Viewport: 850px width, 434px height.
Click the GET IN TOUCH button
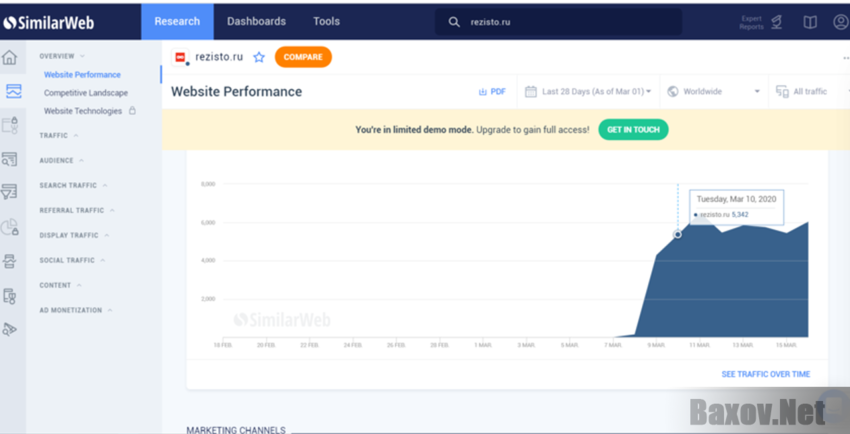point(633,130)
